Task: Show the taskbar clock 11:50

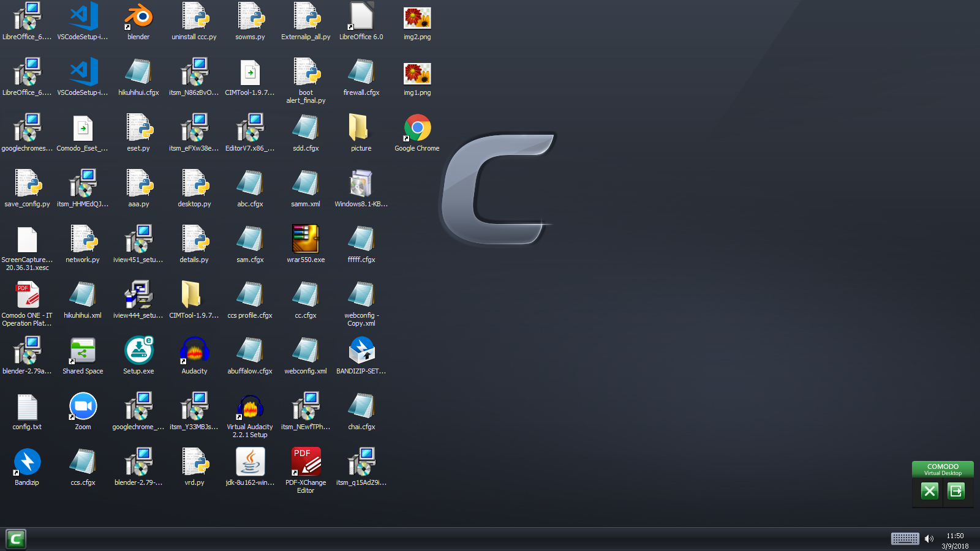Action: (955, 536)
